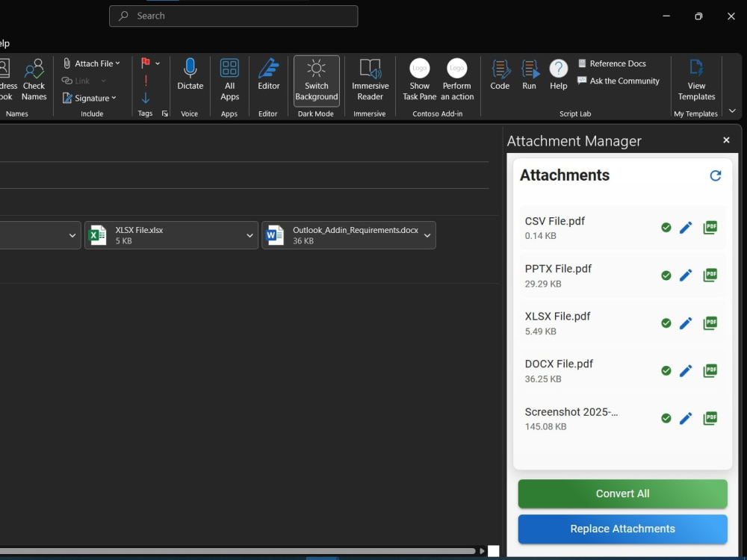
Task: Convert DOCX File.pdf using PDF icon
Action: (x=710, y=370)
